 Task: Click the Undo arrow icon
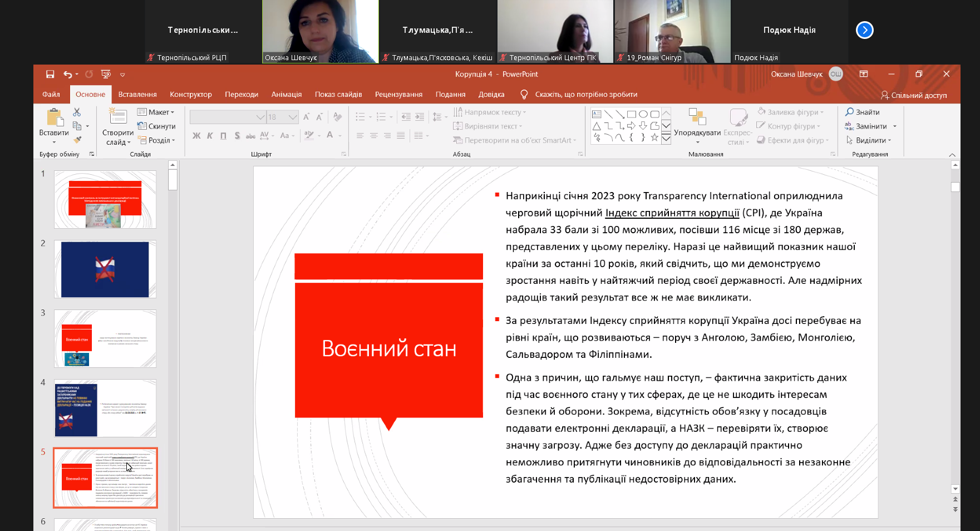click(67, 74)
